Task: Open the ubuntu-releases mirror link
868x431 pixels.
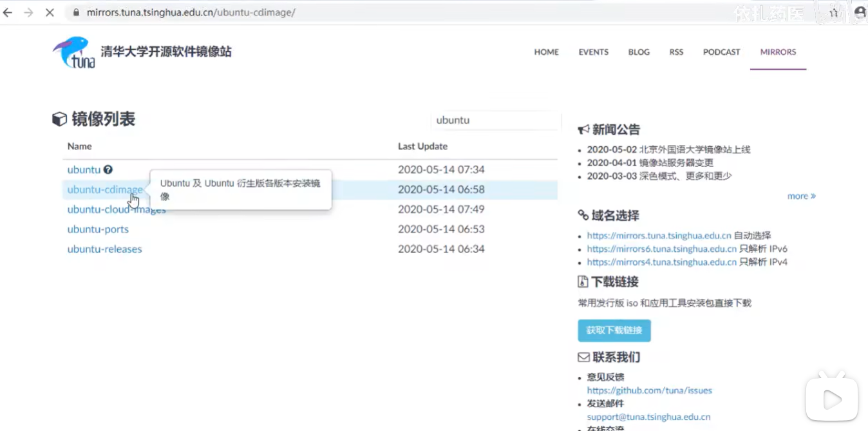Action: [104, 249]
